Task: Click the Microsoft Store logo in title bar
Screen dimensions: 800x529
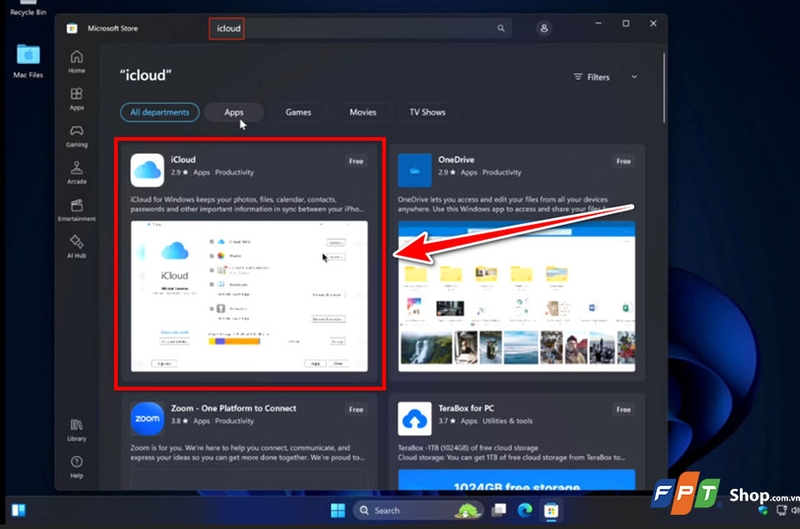Action: [72, 29]
